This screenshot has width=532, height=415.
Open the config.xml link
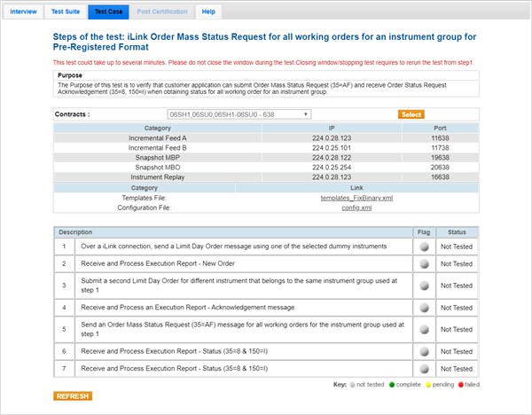pyautogui.click(x=356, y=207)
